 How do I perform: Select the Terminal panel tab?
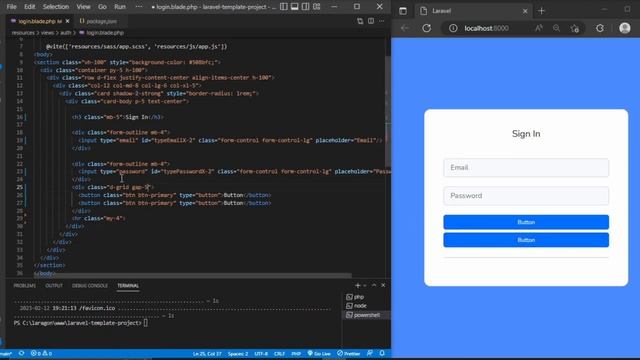click(128, 286)
